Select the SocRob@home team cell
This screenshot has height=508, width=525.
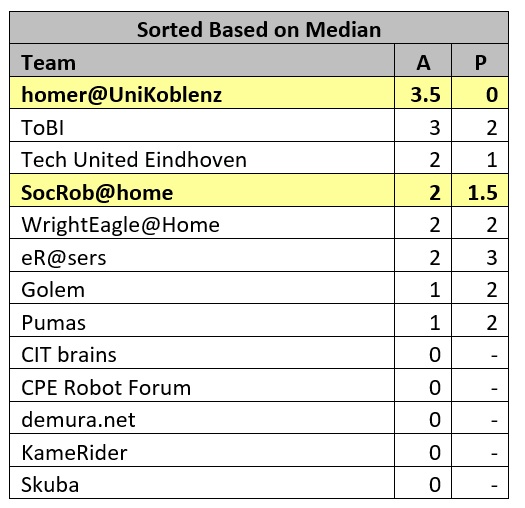202,190
